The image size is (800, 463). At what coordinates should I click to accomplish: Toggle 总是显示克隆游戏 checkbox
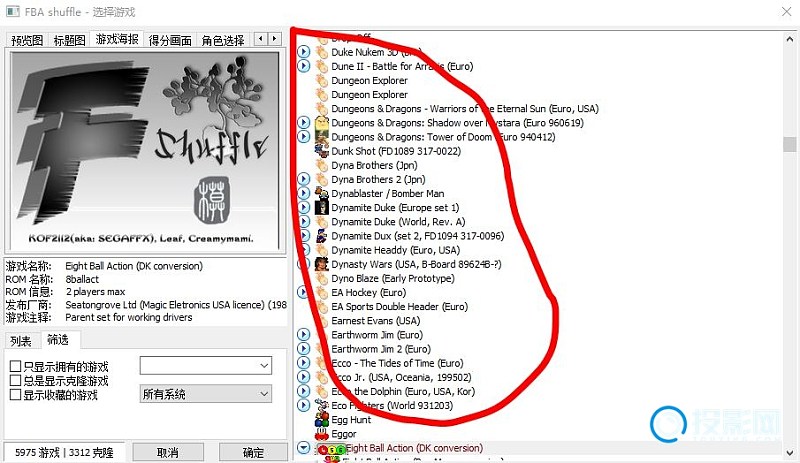15,380
